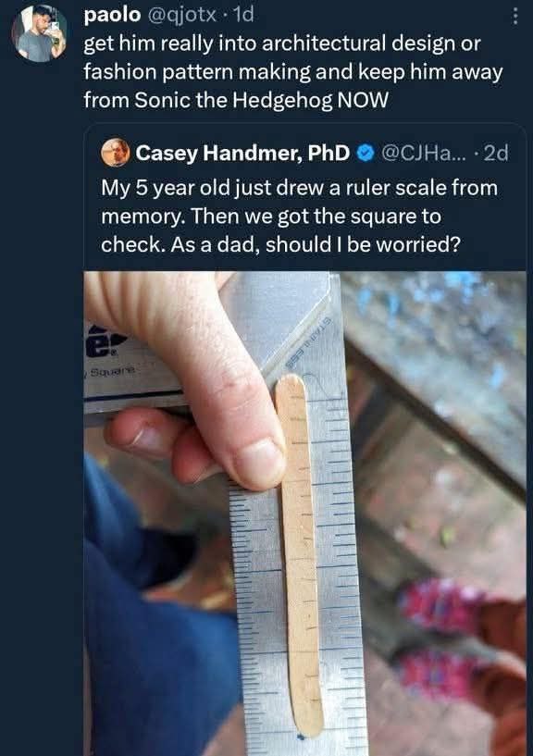Visit the @qjotx handle
Image resolution: width=533 pixels, height=756 pixels.
pyautogui.click(x=181, y=16)
